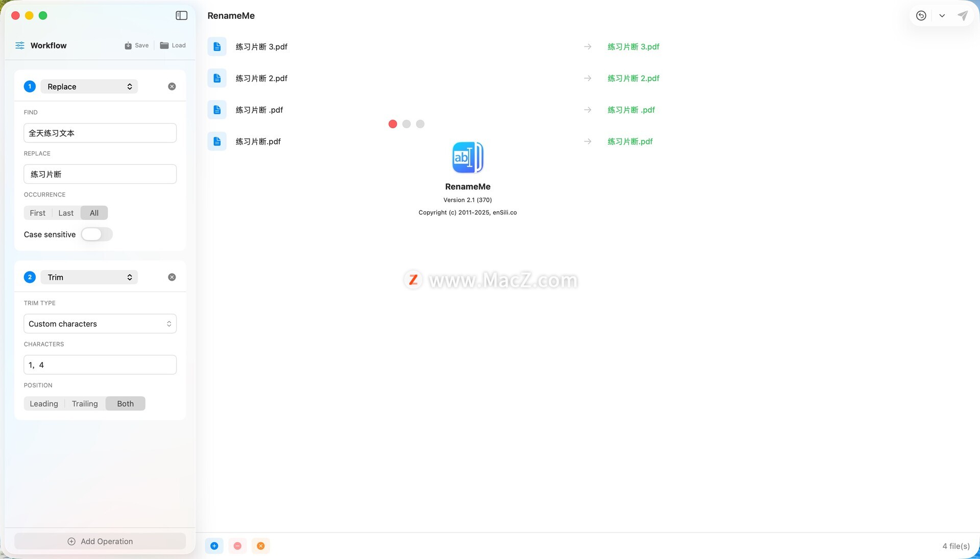The image size is (980, 559).
Task: Open the Replace operation type dropdown
Action: [89, 87]
